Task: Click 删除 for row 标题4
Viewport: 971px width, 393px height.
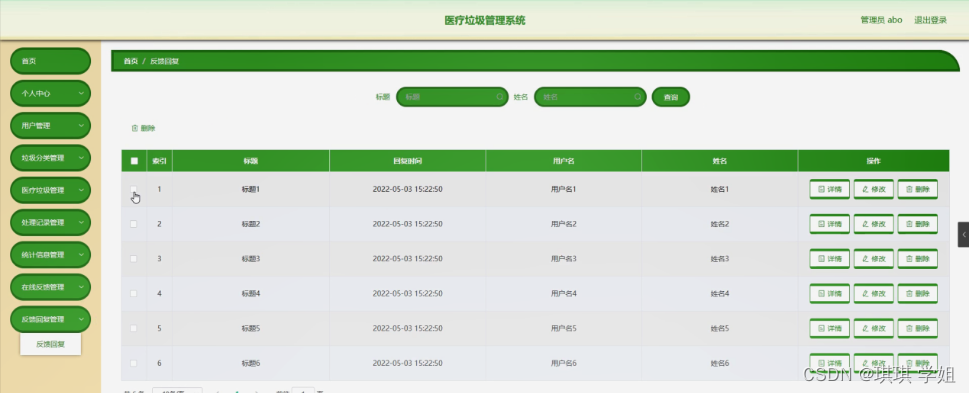Action: pos(917,293)
